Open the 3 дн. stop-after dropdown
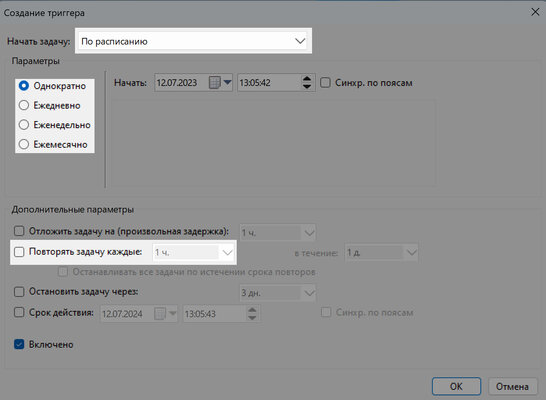546x400 pixels. 278,293
